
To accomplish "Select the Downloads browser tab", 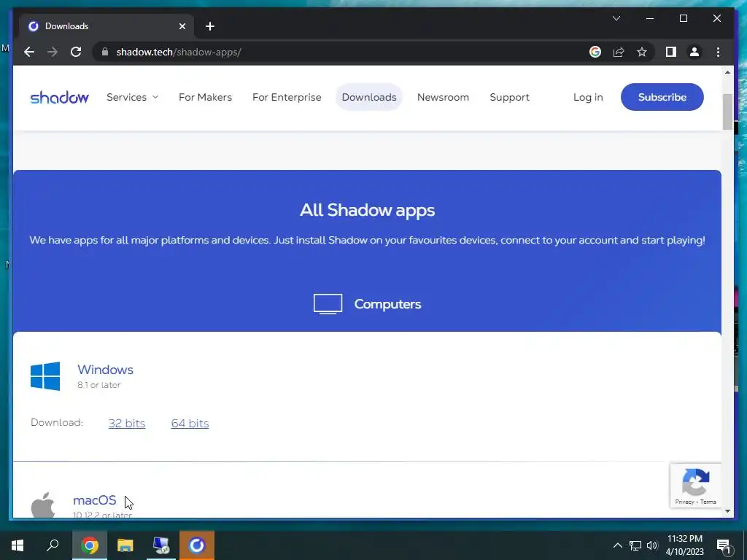I will pos(107,26).
